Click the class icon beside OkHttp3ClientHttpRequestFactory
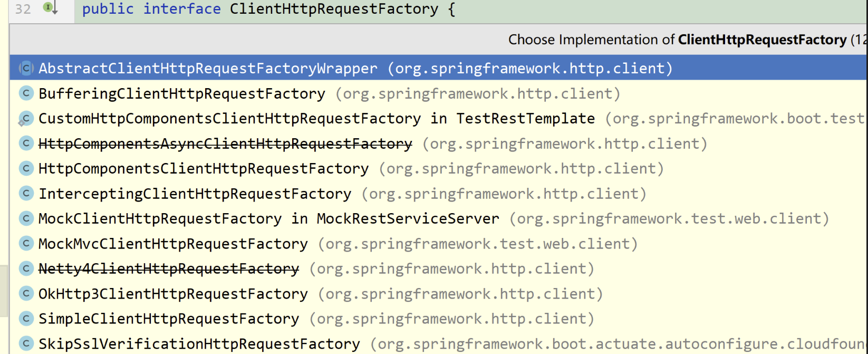 click(x=25, y=293)
